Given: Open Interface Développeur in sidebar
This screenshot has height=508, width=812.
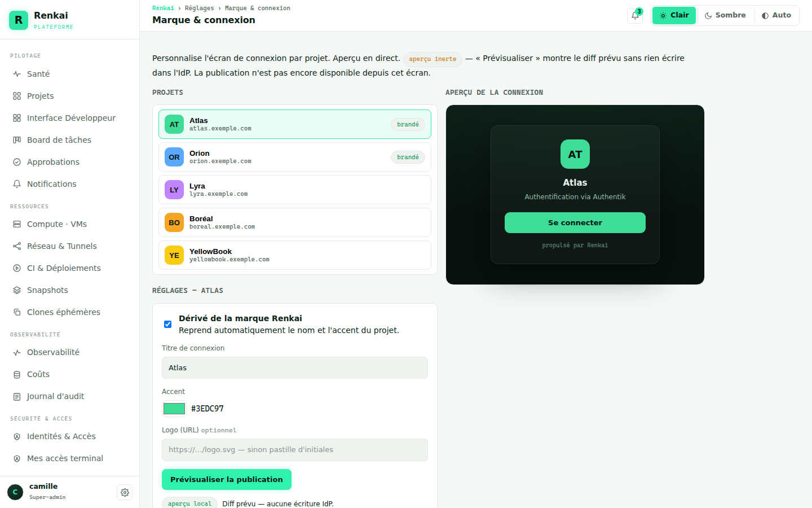Looking at the screenshot, I should (x=69, y=118).
